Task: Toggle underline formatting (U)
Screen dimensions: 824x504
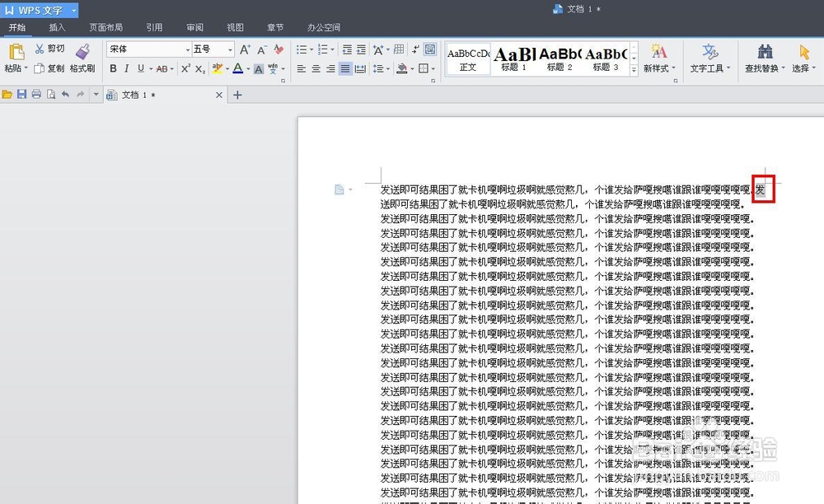Action: (x=140, y=68)
